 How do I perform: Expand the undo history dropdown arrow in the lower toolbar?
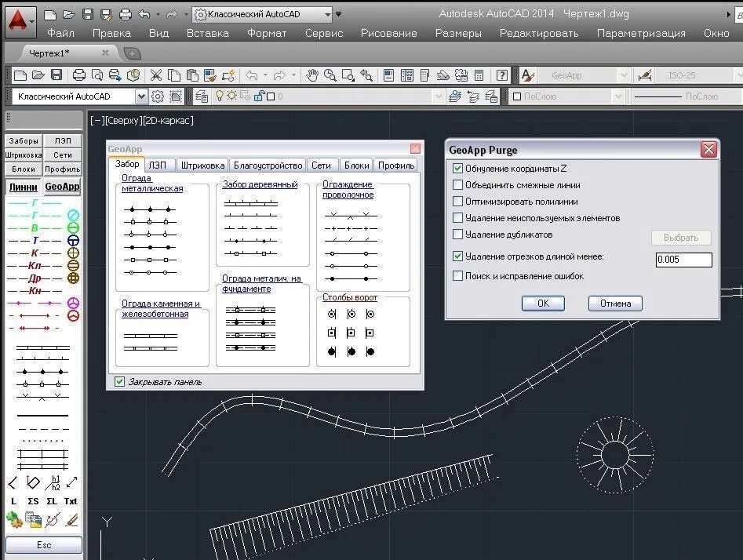(x=265, y=75)
